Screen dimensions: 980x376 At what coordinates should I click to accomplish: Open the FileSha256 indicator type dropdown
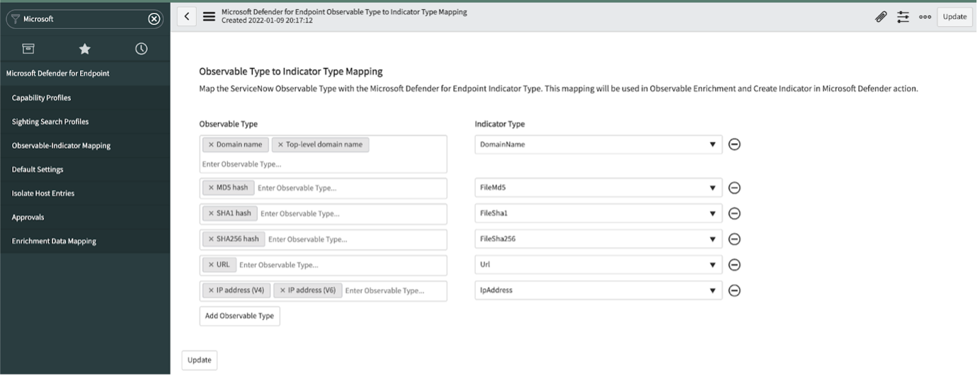(598, 239)
